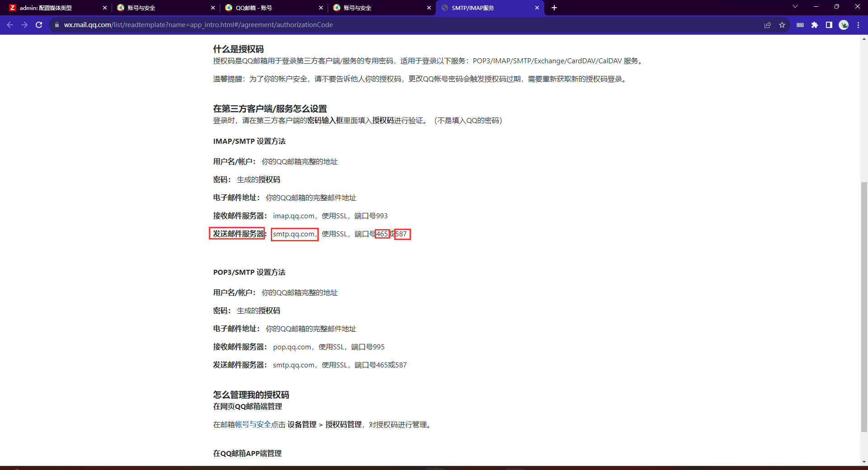Click pop.qq.com server text
Image resolution: width=868 pixels, height=470 pixels.
(x=292, y=347)
